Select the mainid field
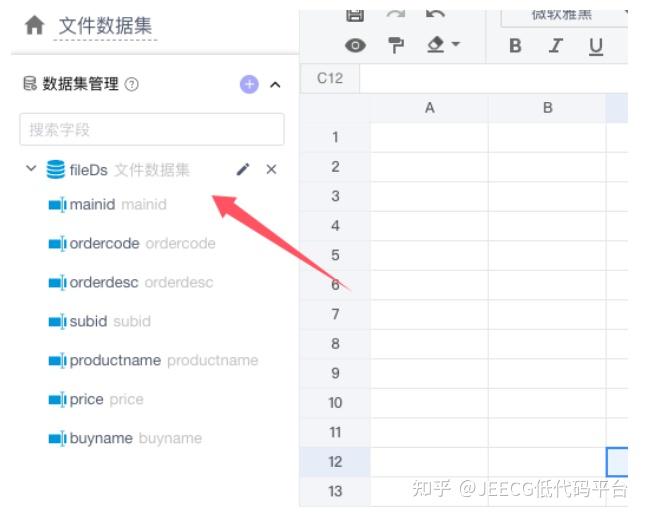Viewport: 645px width, 516px height. pyautogui.click(x=108, y=204)
